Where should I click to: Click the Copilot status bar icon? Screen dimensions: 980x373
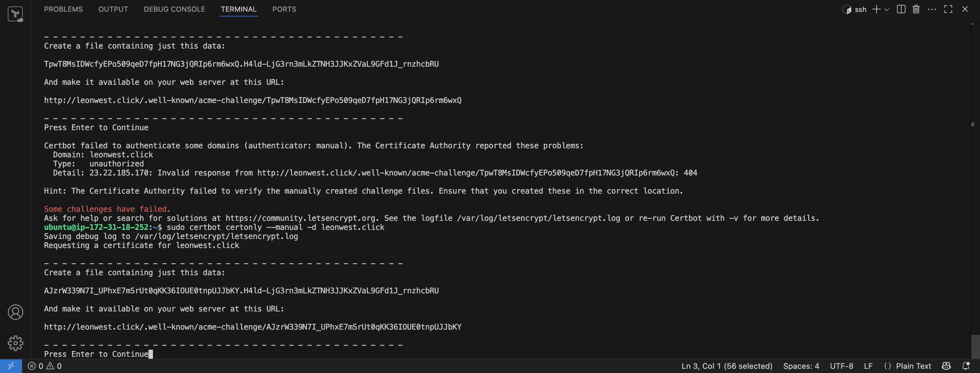[x=946, y=366]
